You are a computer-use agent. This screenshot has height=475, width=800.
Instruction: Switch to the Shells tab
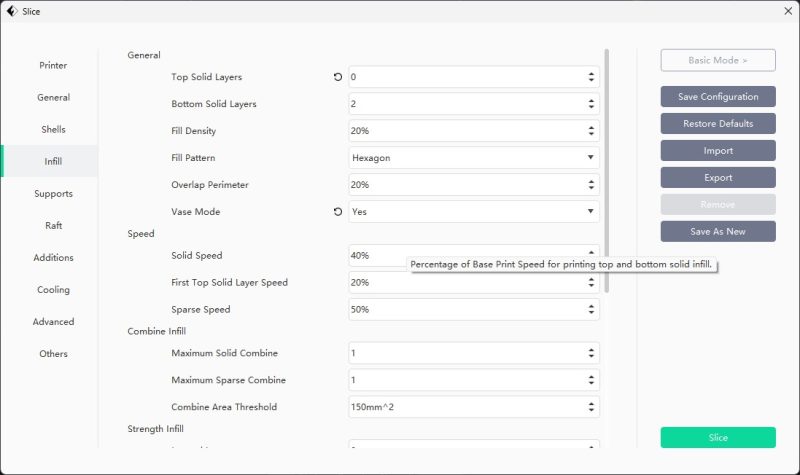(53, 130)
